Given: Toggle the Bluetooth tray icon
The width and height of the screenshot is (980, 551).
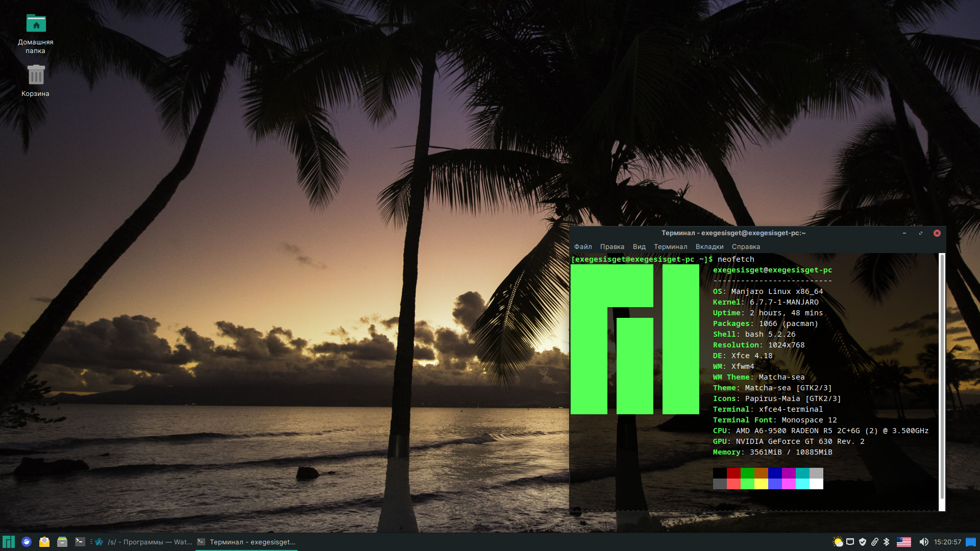Looking at the screenshot, I should tap(887, 542).
